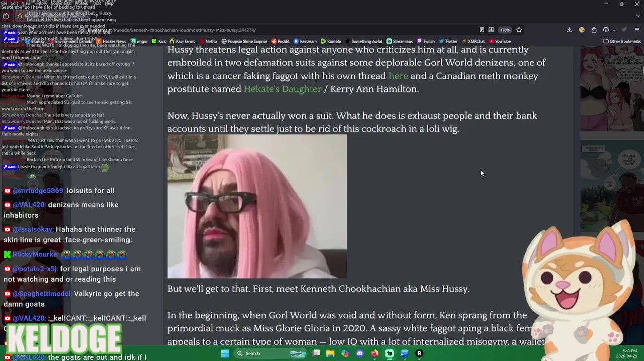Open the Other Bookmarks folder
644x361 pixels.
click(622, 41)
